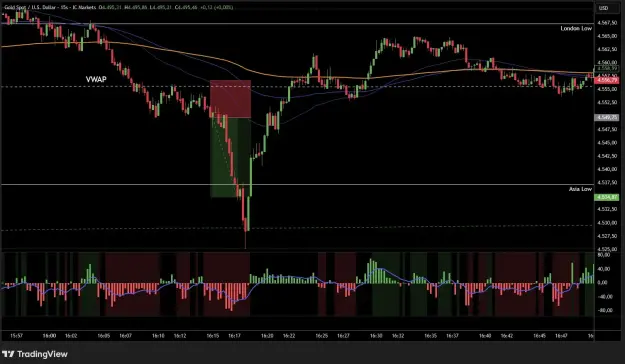Click the 4.542,50 price axis label
Screen dimensions: 625x364
pos(607,156)
